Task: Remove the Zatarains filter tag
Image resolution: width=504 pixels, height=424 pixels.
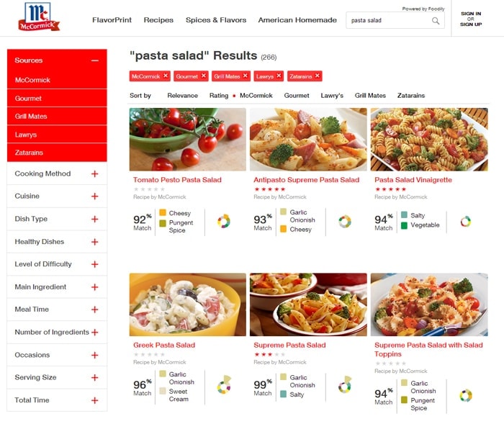Action: (318, 76)
